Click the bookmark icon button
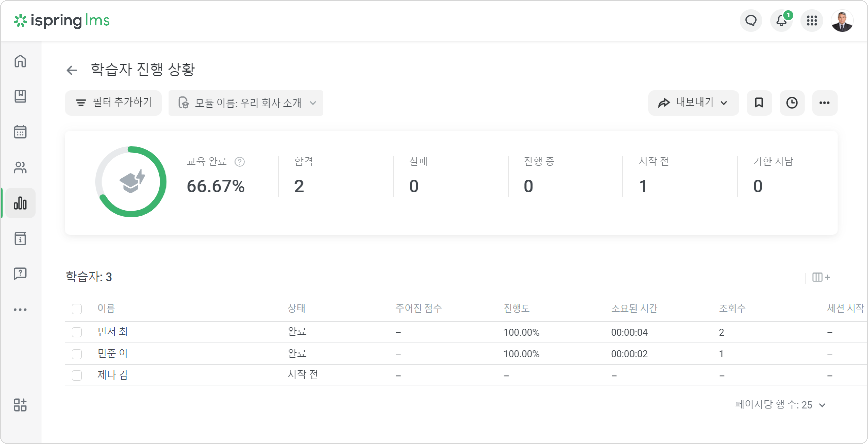 point(759,103)
